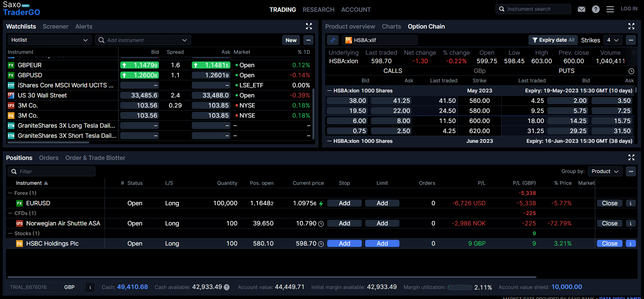644x299 pixels.
Task: Open the watchlist more options button
Action: [308, 40]
